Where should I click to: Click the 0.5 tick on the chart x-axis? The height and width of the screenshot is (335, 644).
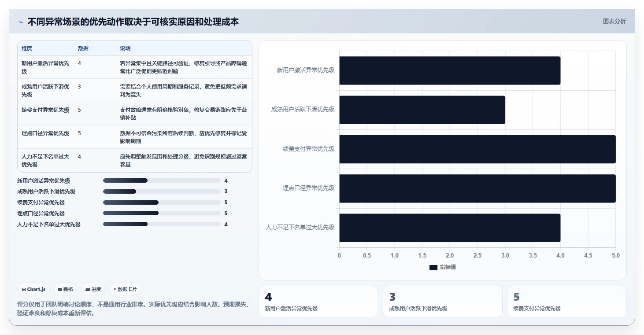pyautogui.click(x=367, y=256)
